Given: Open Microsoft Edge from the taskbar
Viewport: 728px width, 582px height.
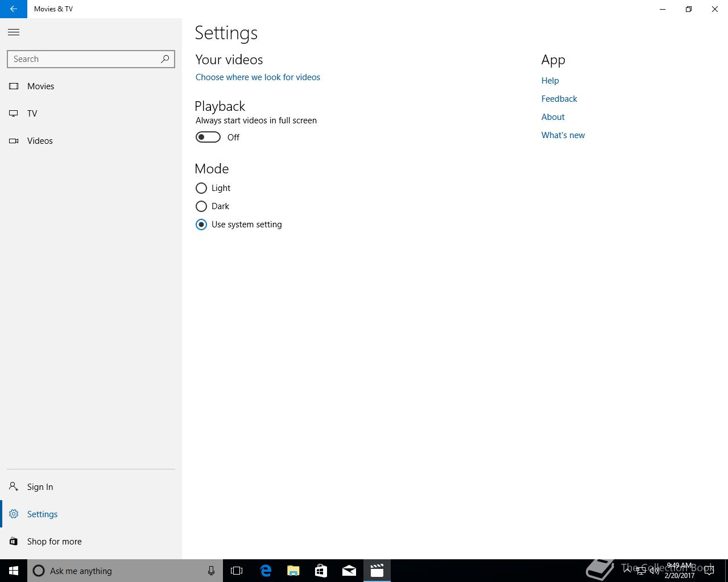Looking at the screenshot, I should coord(266,571).
